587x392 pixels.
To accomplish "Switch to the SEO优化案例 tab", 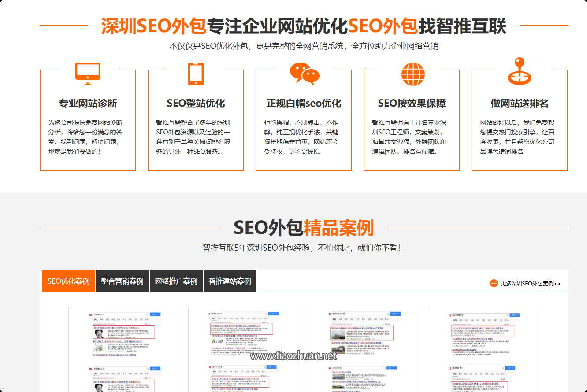I will point(68,280).
